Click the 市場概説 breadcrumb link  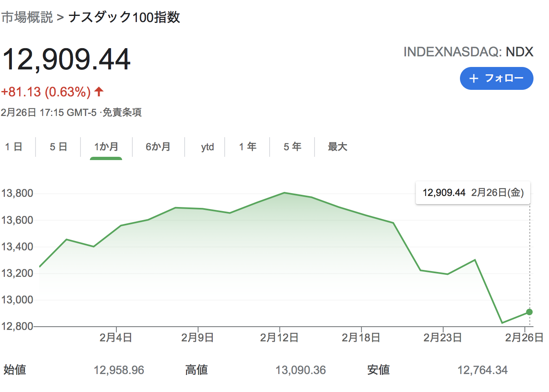coord(27,17)
